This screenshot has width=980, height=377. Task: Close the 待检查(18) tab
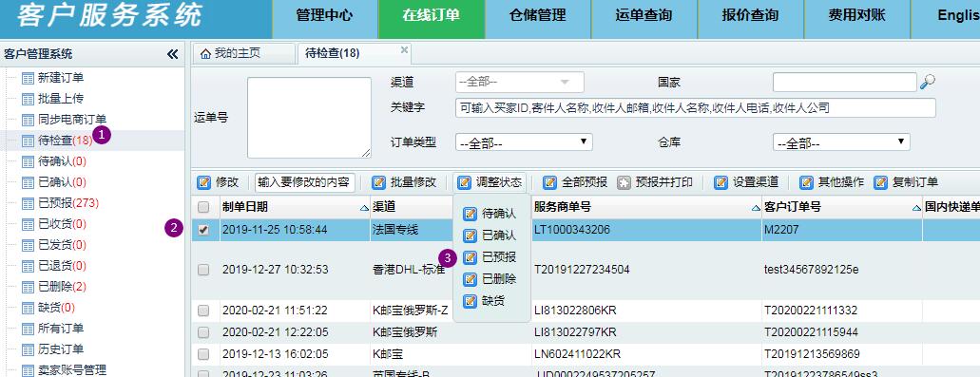(404, 50)
